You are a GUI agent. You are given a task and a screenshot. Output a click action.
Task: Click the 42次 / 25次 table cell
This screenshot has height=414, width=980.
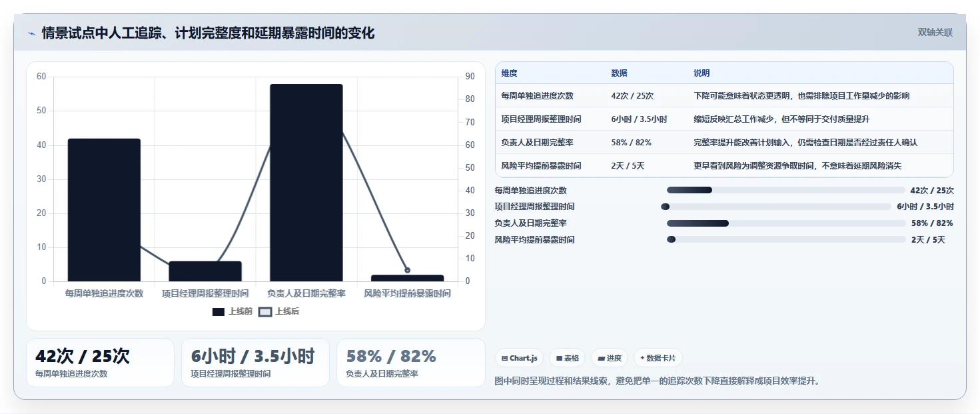click(x=632, y=96)
